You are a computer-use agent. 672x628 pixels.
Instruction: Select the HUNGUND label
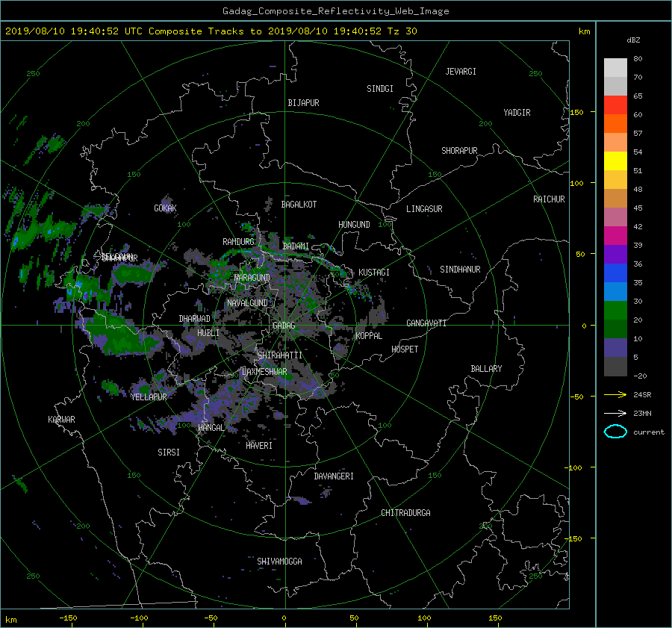pos(354,225)
